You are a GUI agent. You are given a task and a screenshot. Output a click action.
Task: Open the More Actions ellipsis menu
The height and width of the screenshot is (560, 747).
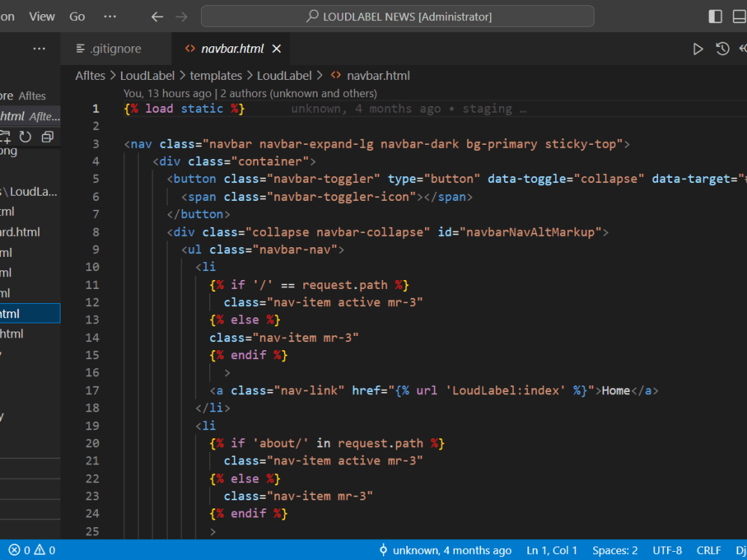(x=110, y=16)
